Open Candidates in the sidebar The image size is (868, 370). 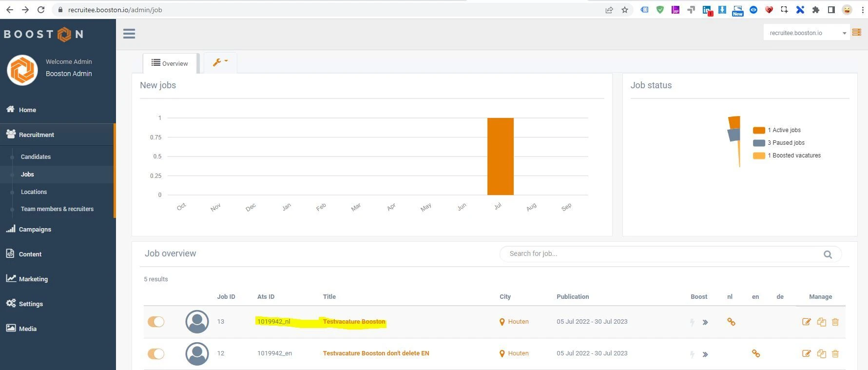36,157
